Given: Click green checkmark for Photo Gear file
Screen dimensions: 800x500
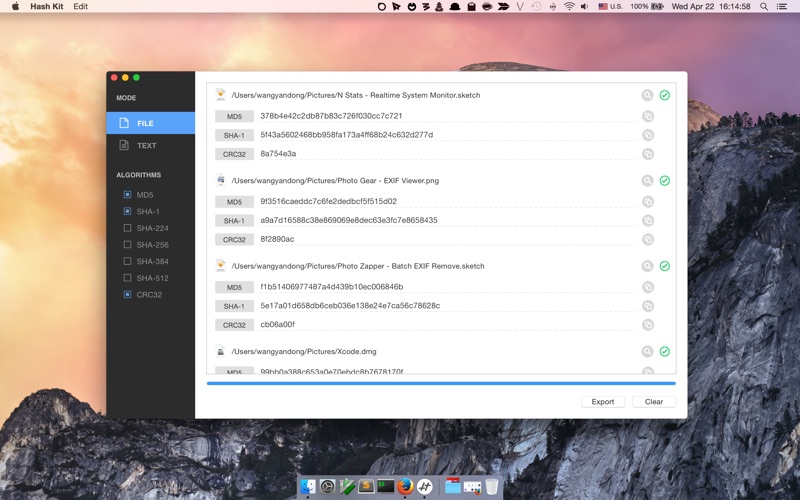Looking at the screenshot, I should 665,181.
